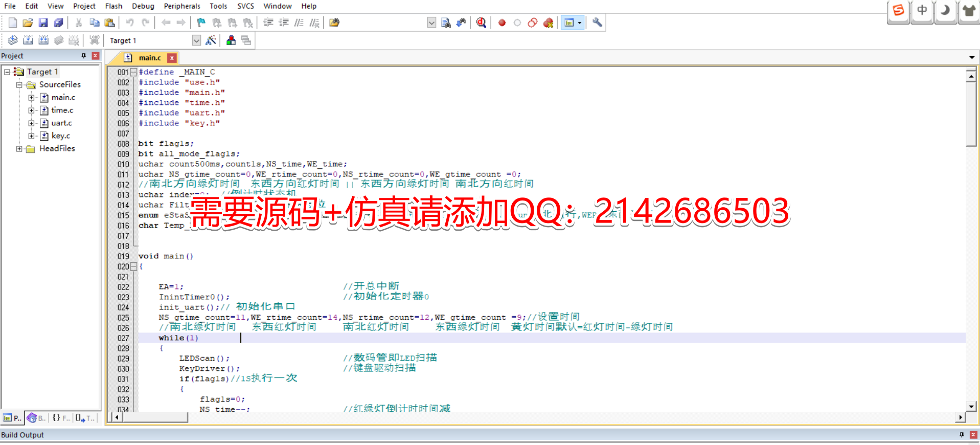Pin the Project panel
This screenshot has width=980, height=445.
pos(84,56)
